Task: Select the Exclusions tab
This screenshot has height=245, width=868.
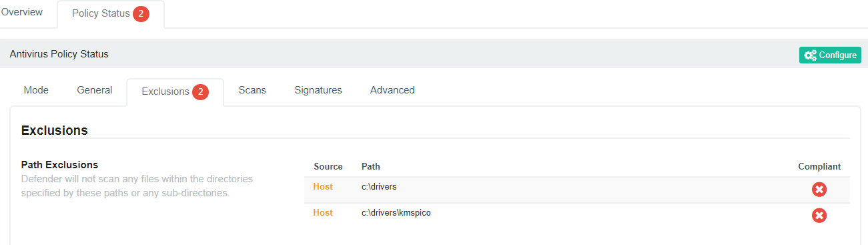Action: (x=175, y=92)
